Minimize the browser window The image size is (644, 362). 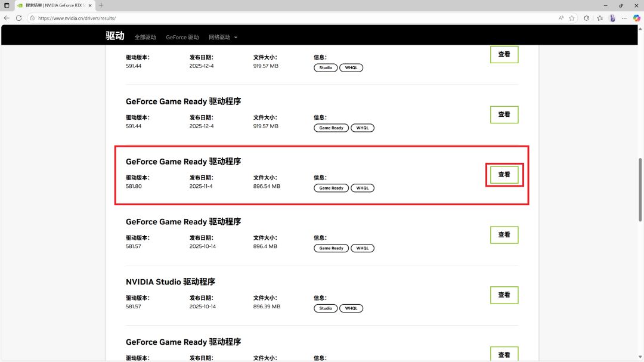click(x=605, y=5)
